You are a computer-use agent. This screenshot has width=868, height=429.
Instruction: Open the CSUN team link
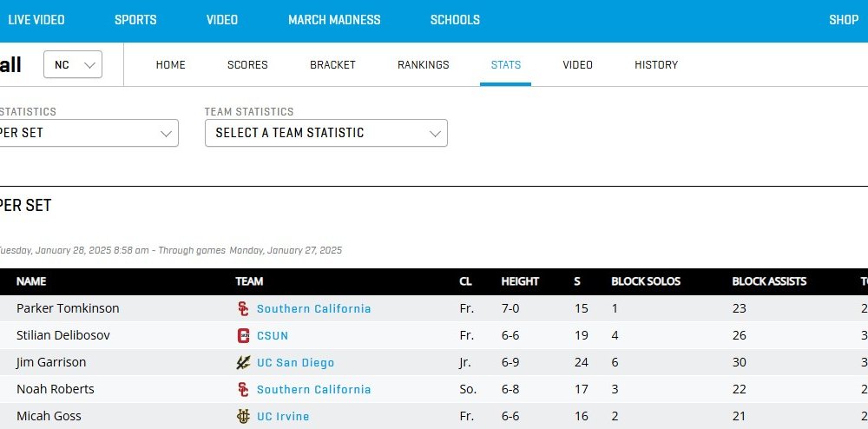[x=273, y=336]
